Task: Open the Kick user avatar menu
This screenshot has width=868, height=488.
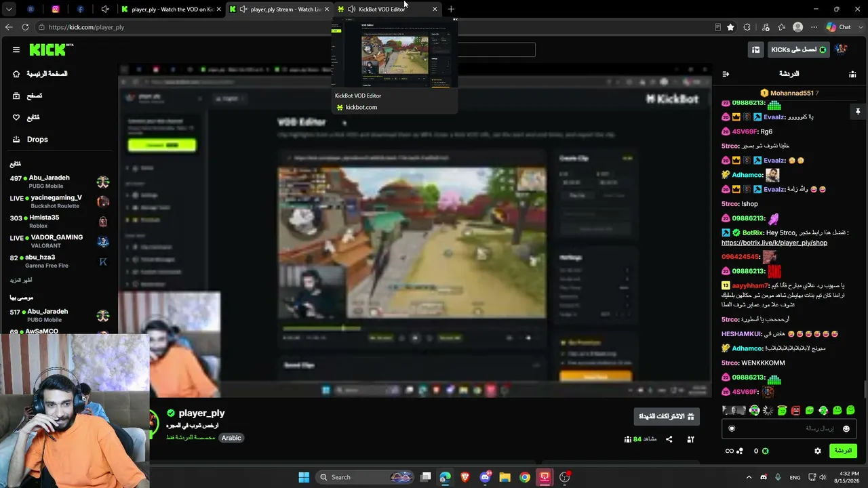Action: (842, 49)
